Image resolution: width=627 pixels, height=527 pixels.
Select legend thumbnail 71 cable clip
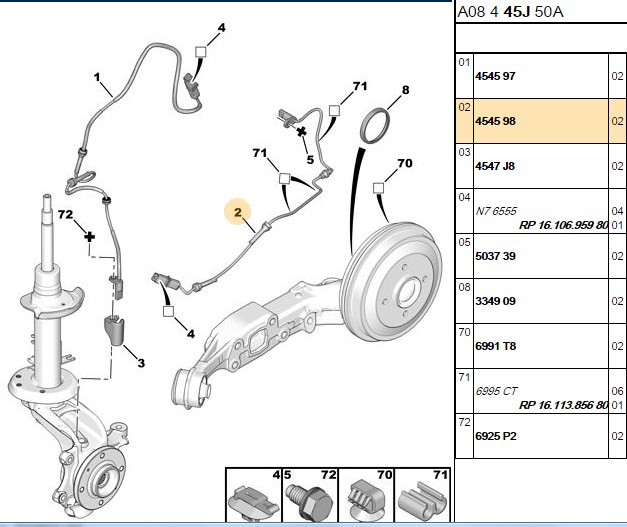422,495
